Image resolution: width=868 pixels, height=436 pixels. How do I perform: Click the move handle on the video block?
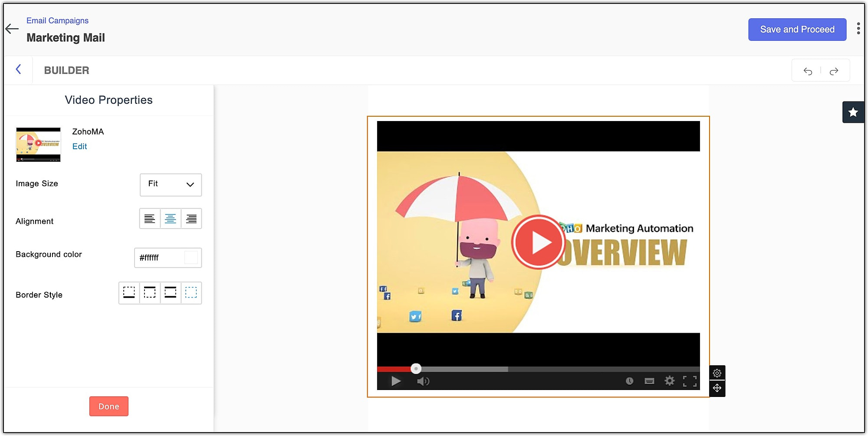coord(717,388)
